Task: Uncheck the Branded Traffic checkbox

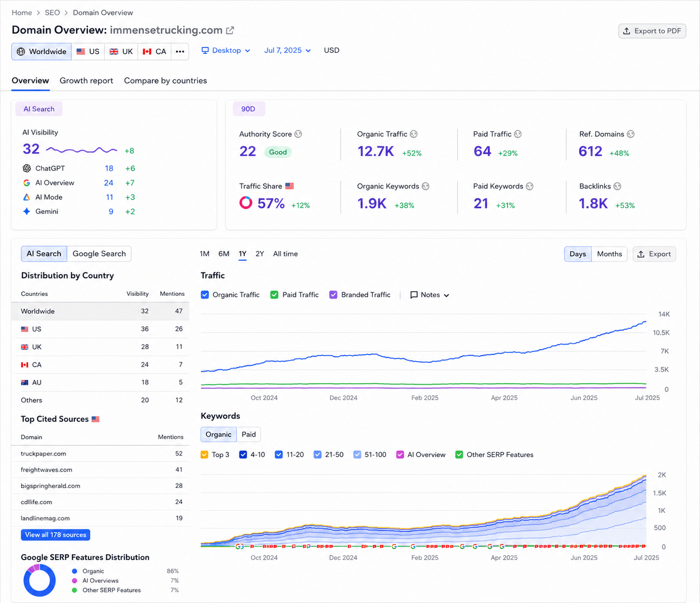Action: tap(333, 295)
